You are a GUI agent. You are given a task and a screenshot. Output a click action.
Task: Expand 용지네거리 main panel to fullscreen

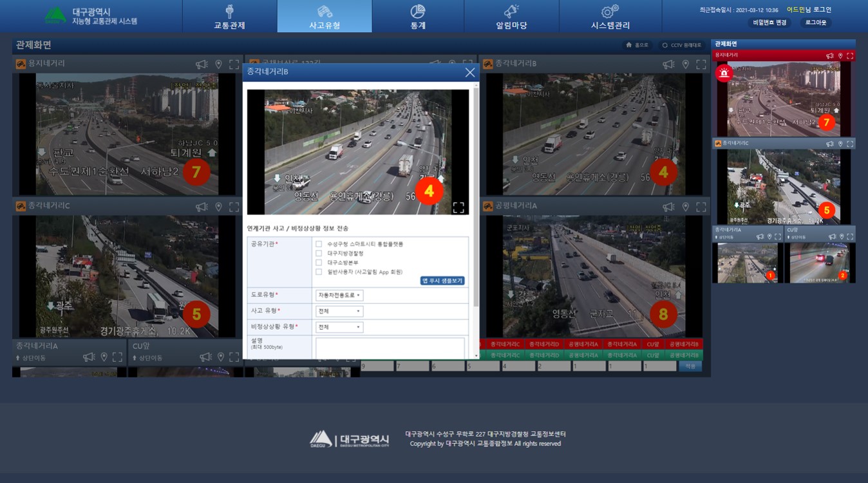pos(234,64)
